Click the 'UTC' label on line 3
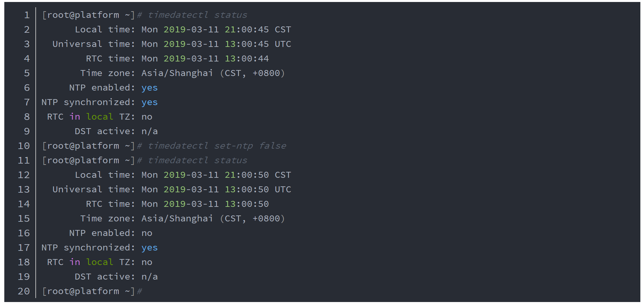This screenshot has height=304, width=644. click(x=283, y=44)
